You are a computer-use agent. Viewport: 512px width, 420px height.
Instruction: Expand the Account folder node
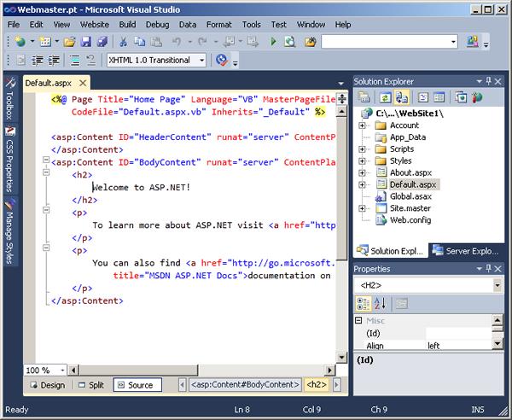click(x=362, y=125)
